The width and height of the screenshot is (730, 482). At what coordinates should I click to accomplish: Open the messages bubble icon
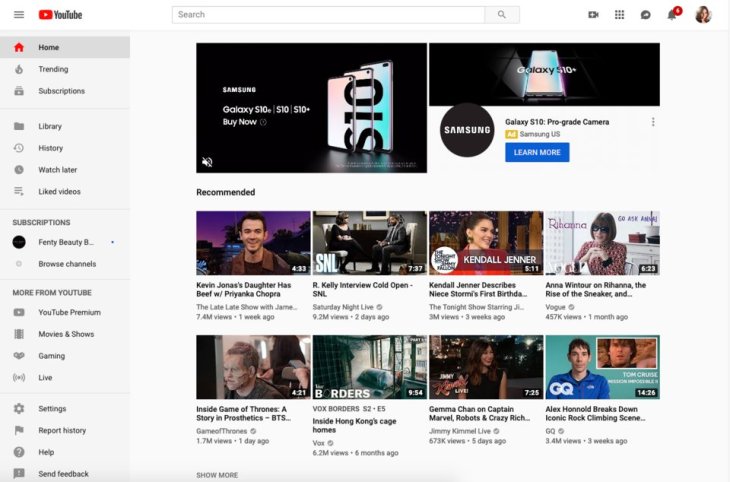pyautogui.click(x=645, y=15)
